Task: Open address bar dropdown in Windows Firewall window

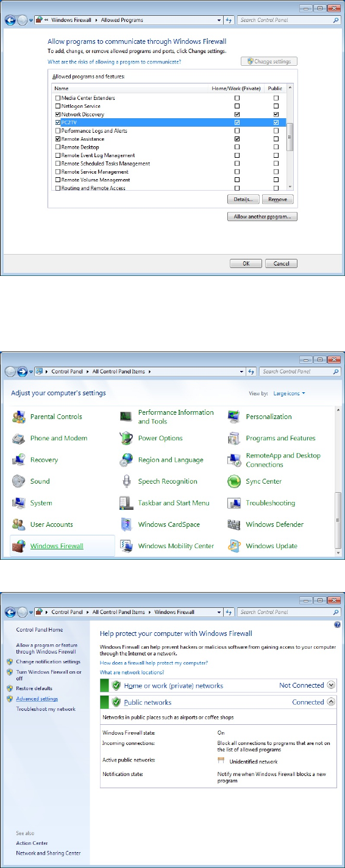Action: (219, 612)
